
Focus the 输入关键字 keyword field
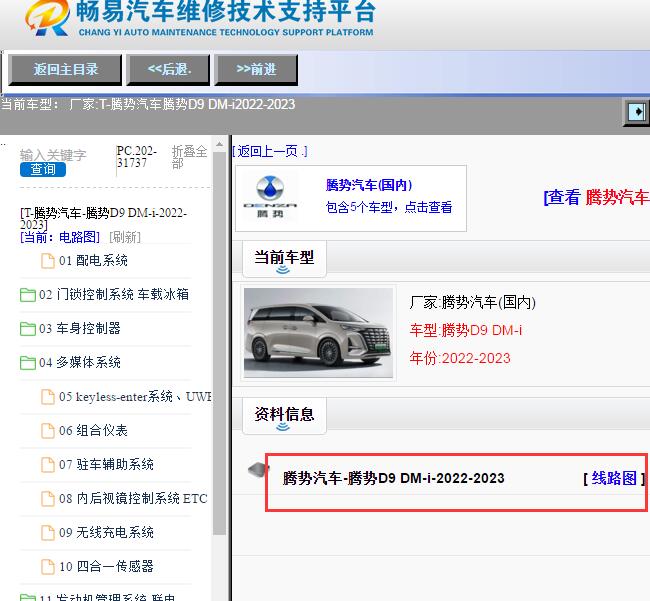(53, 155)
